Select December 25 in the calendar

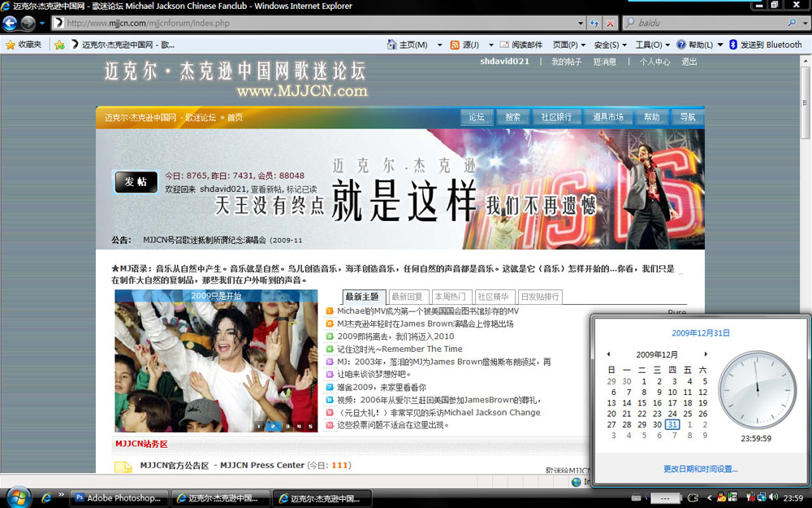coord(687,414)
